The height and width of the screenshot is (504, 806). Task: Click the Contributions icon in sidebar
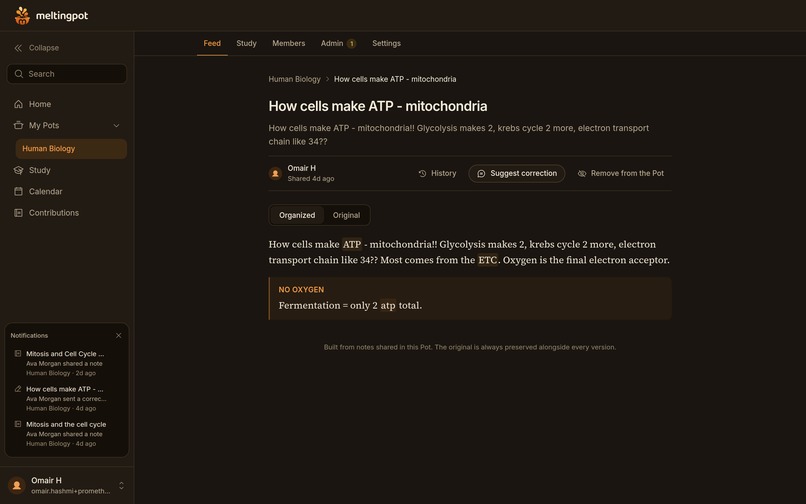[19, 213]
